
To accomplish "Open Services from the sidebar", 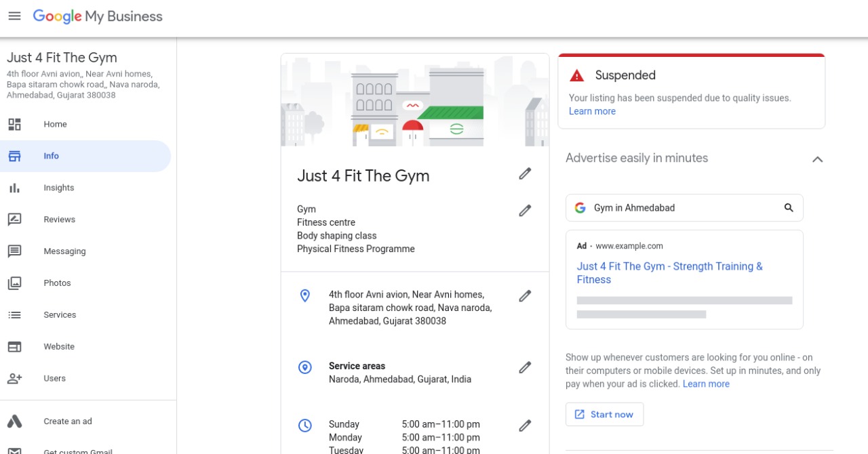I will pos(85,315).
